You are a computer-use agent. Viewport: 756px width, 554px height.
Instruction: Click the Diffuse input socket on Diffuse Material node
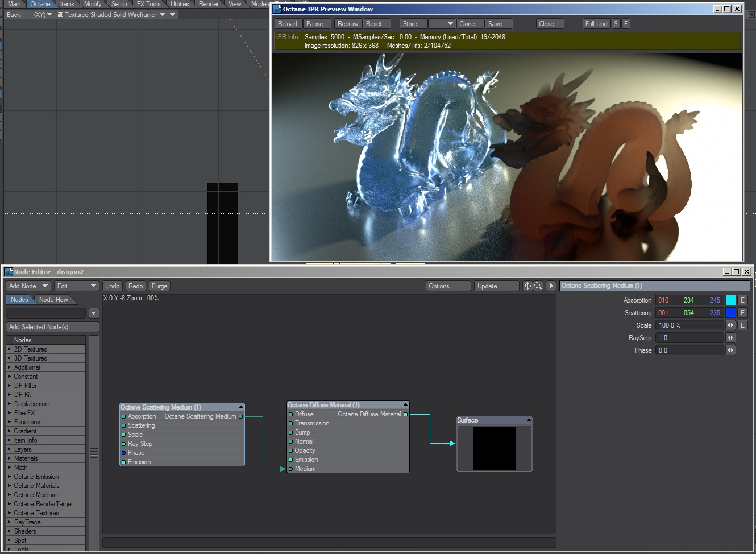pyautogui.click(x=290, y=415)
